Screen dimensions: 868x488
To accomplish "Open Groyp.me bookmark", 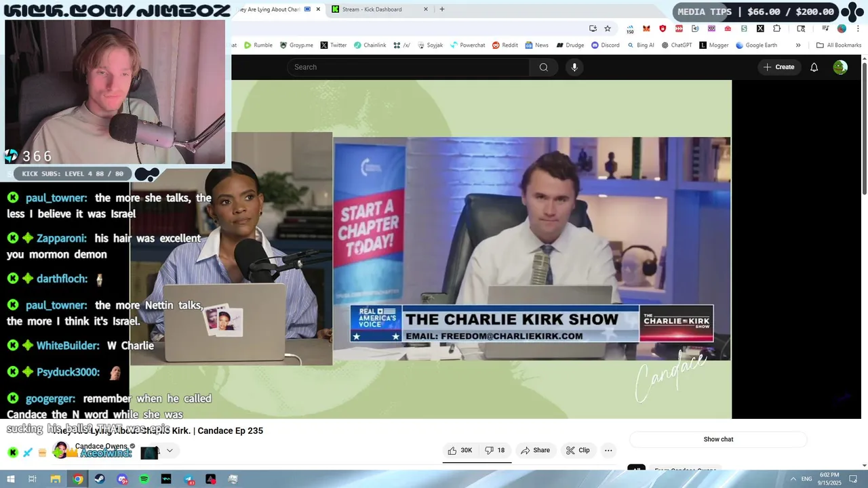I will tap(296, 45).
